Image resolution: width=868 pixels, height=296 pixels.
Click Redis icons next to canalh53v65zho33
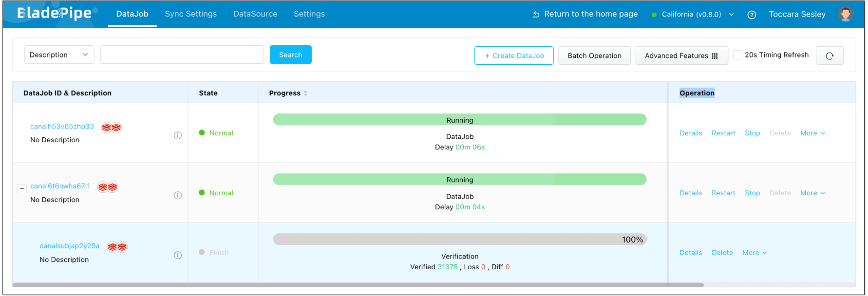(111, 128)
